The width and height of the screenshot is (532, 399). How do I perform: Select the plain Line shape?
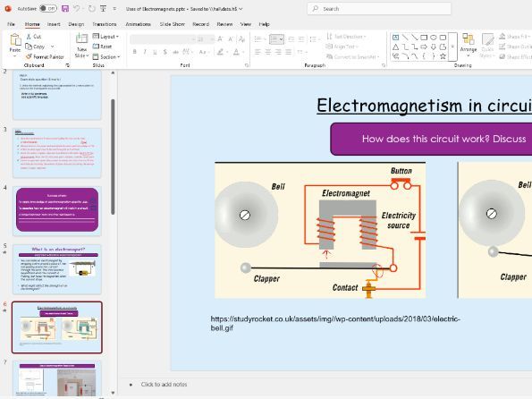405,37
